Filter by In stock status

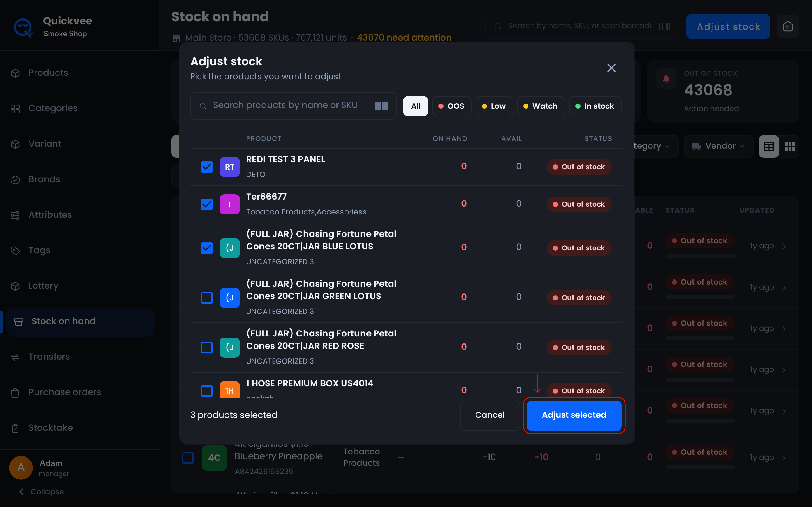(x=595, y=106)
